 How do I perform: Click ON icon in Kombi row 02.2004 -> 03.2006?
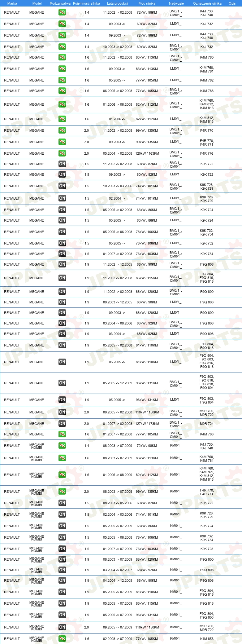tap(62, 514)
